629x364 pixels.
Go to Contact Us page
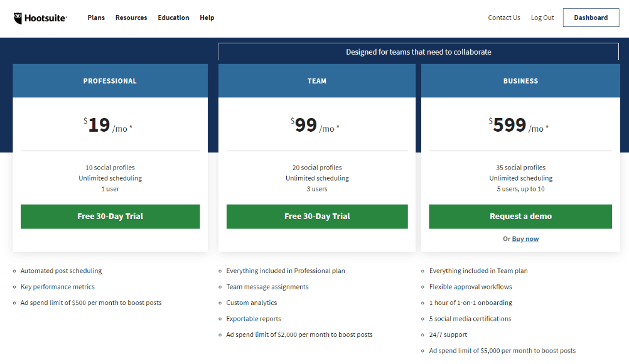pyautogui.click(x=504, y=18)
